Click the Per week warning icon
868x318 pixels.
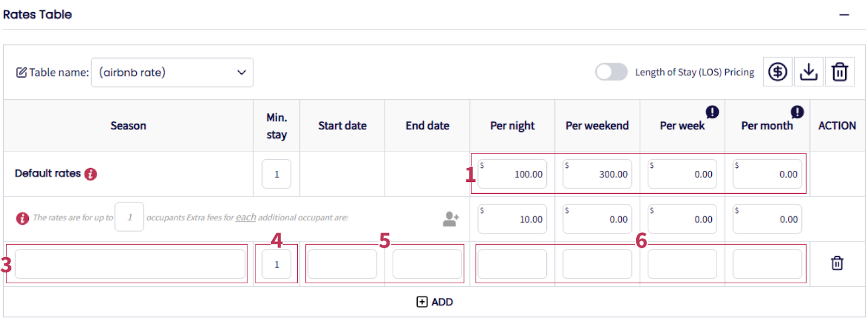pyautogui.click(x=712, y=112)
